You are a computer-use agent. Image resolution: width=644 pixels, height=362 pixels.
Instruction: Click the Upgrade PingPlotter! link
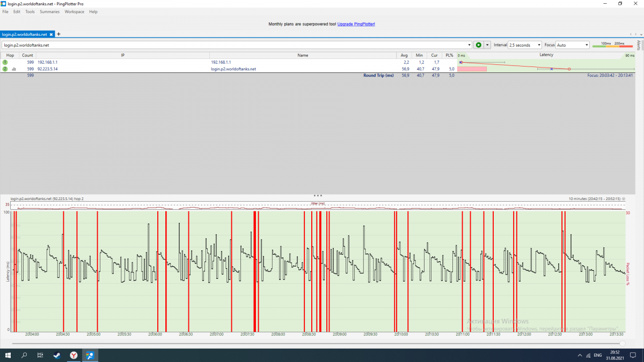[x=356, y=24]
